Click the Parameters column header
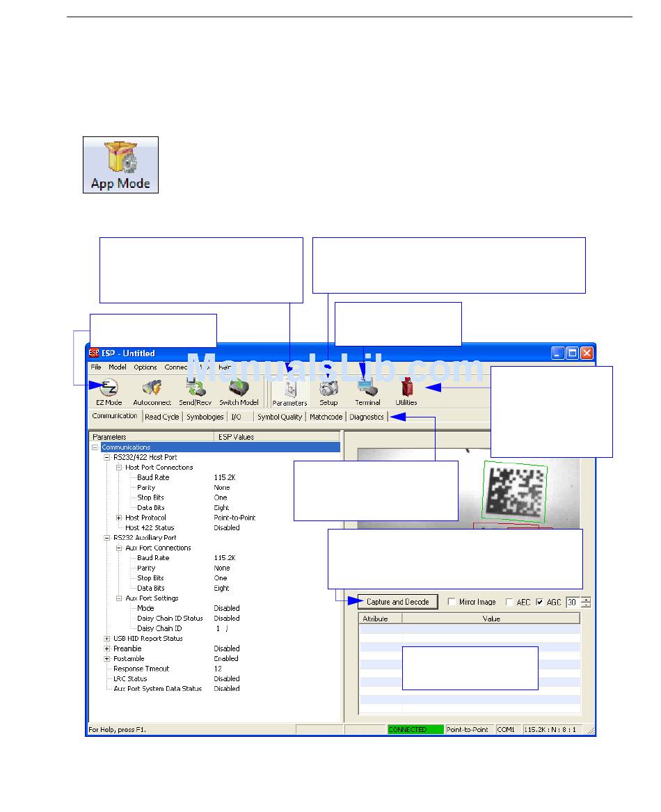The image size is (661, 812). [x=151, y=437]
